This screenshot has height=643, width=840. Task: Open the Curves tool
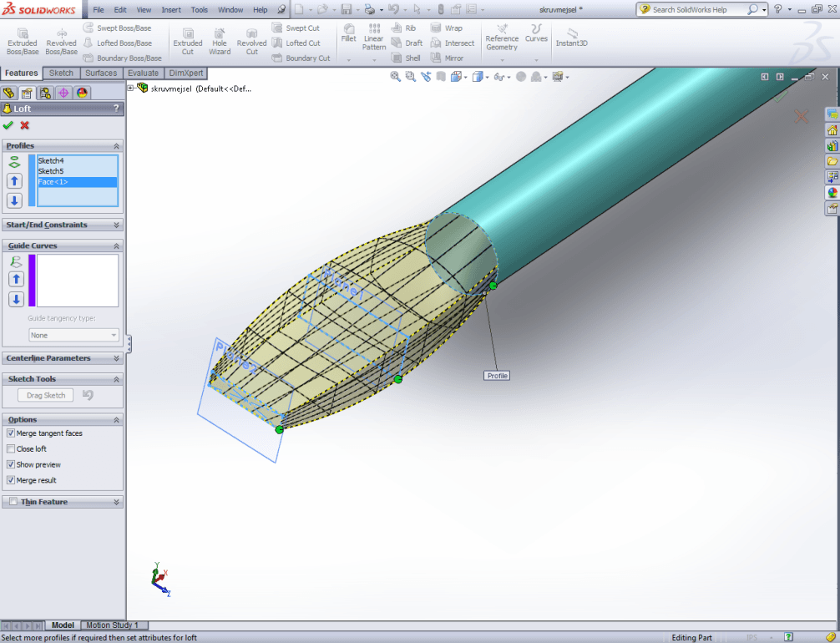pyautogui.click(x=536, y=33)
